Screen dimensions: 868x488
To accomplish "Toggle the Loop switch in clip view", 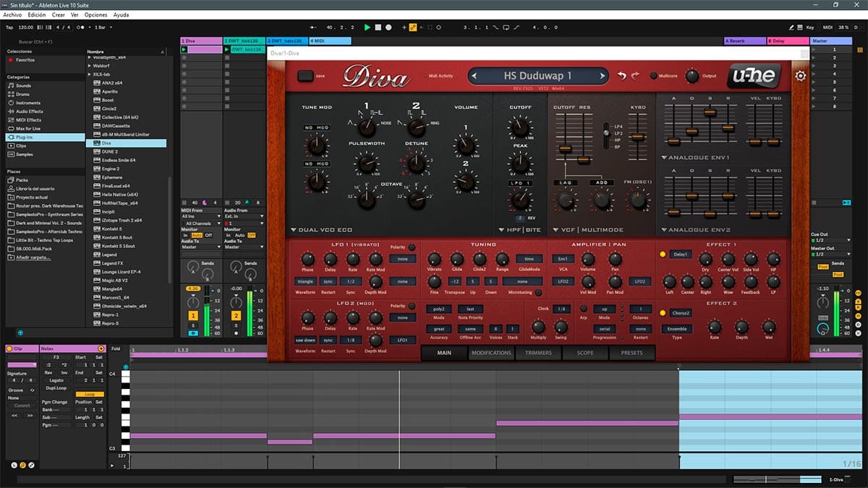I will tap(90, 395).
